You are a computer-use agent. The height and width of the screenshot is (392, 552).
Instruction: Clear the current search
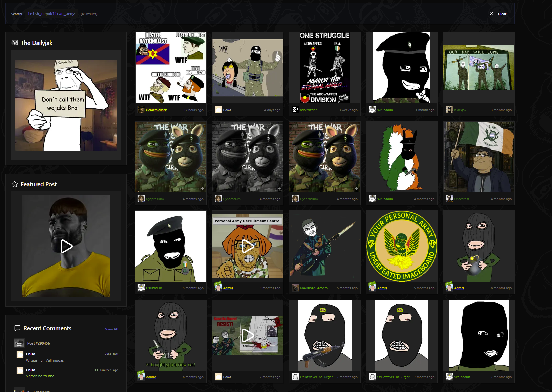(502, 14)
